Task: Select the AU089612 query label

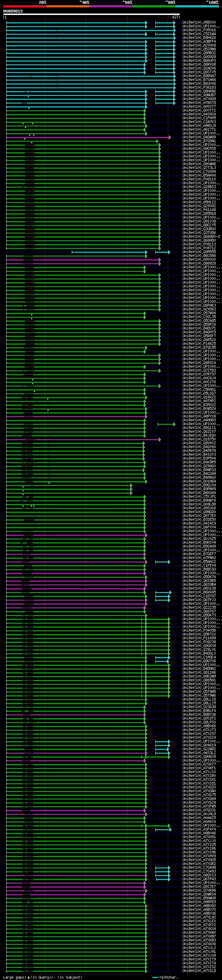Action: [x=13, y=11]
